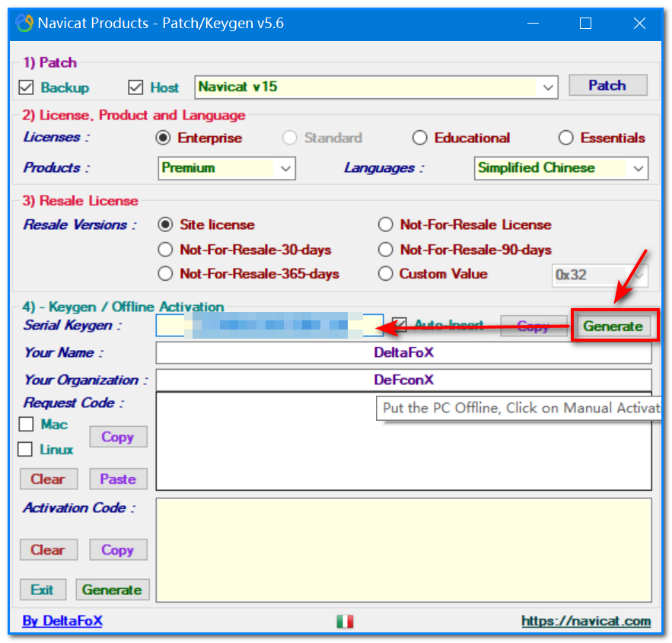Open the Languages dropdown showing Simplified Chinese
Image resolution: width=672 pixels, height=643 pixels.
(x=638, y=168)
